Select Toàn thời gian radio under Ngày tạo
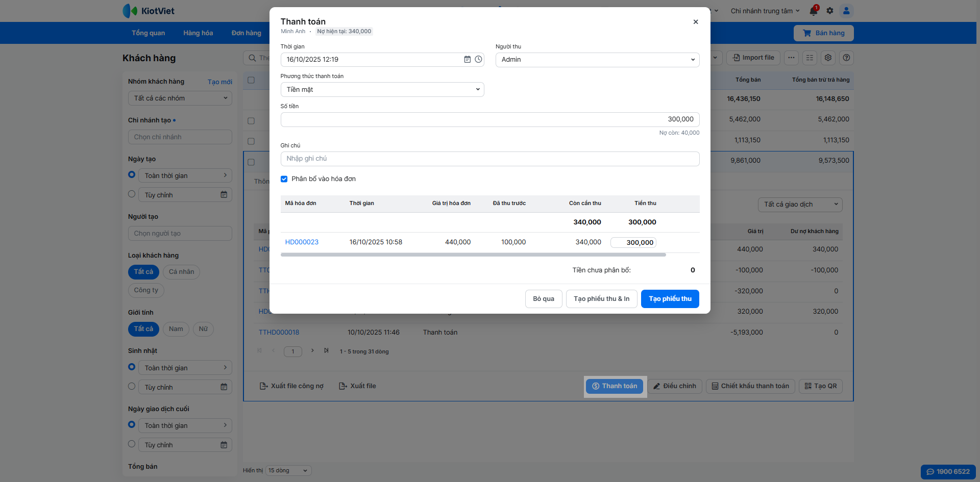 (132, 174)
